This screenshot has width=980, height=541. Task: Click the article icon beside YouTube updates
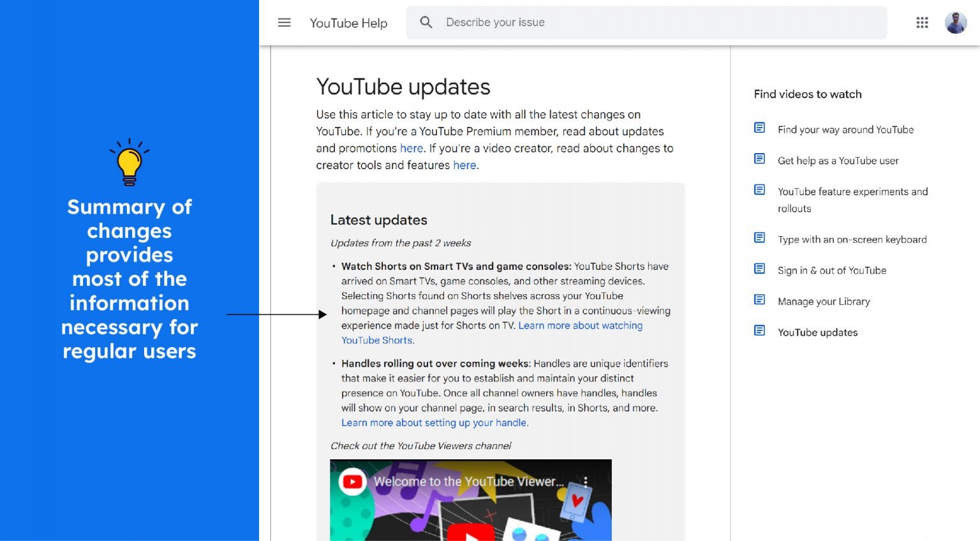759,330
